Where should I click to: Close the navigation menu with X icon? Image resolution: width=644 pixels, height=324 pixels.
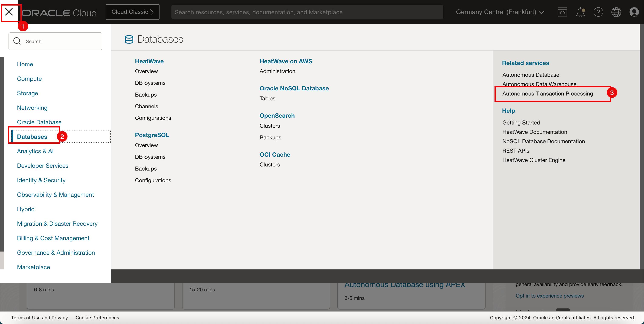click(x=9, y=12)
